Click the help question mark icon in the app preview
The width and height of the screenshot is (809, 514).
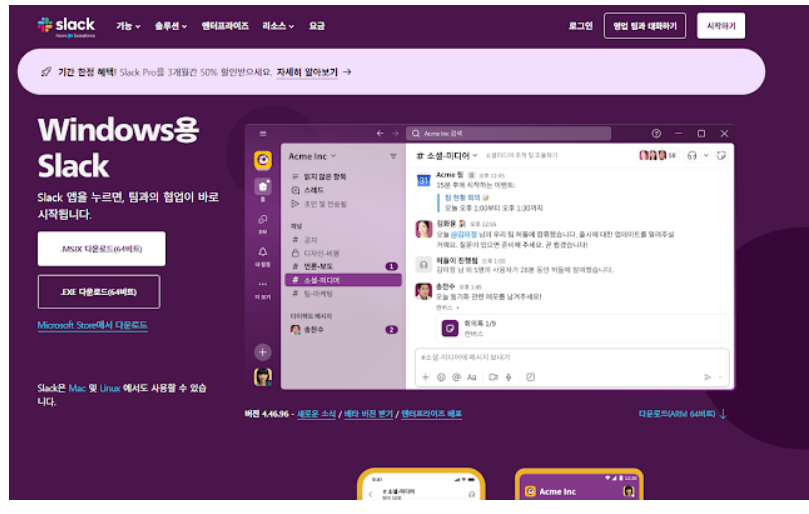[656, 134]
